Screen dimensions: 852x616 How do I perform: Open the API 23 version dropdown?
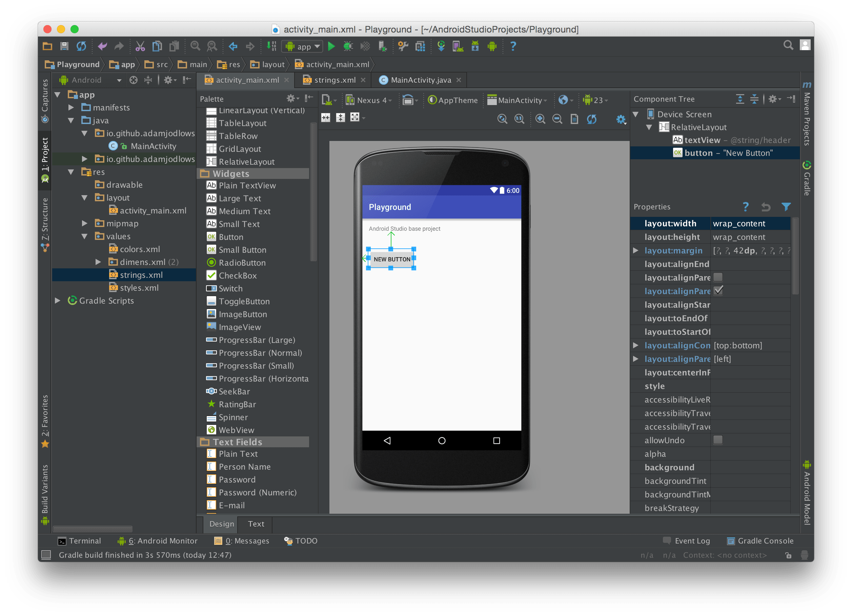595,100
